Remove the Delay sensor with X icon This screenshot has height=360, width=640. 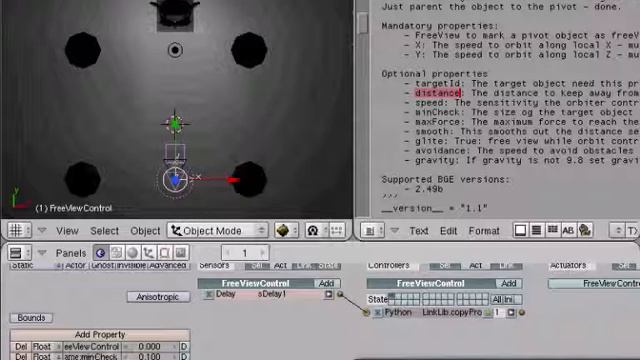(209, 294)
